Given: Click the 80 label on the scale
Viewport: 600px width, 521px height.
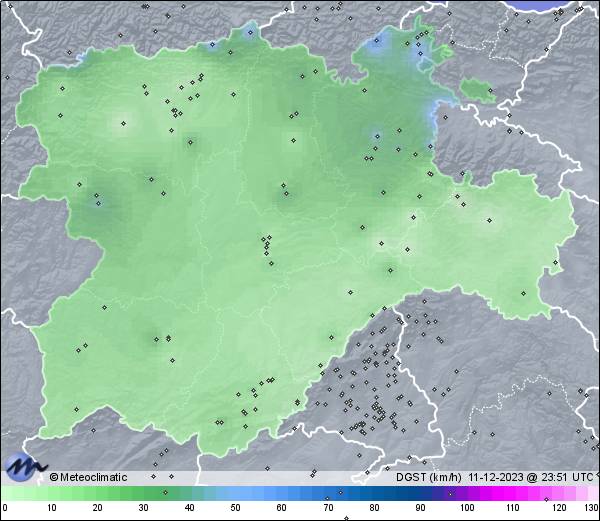Looking at the screenshot, I should click(375, 508).
